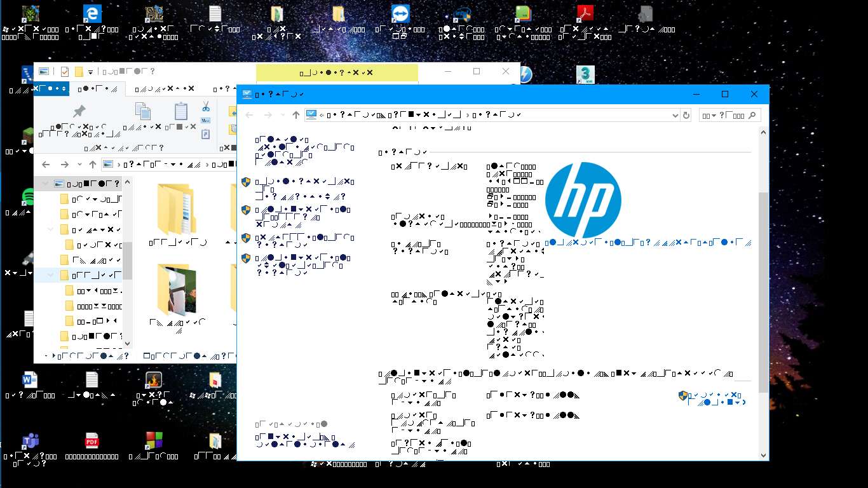Select the Minecraft grass block shortcut
The height and width of the screenshot is (488, 868).
(x=27, y=136)
